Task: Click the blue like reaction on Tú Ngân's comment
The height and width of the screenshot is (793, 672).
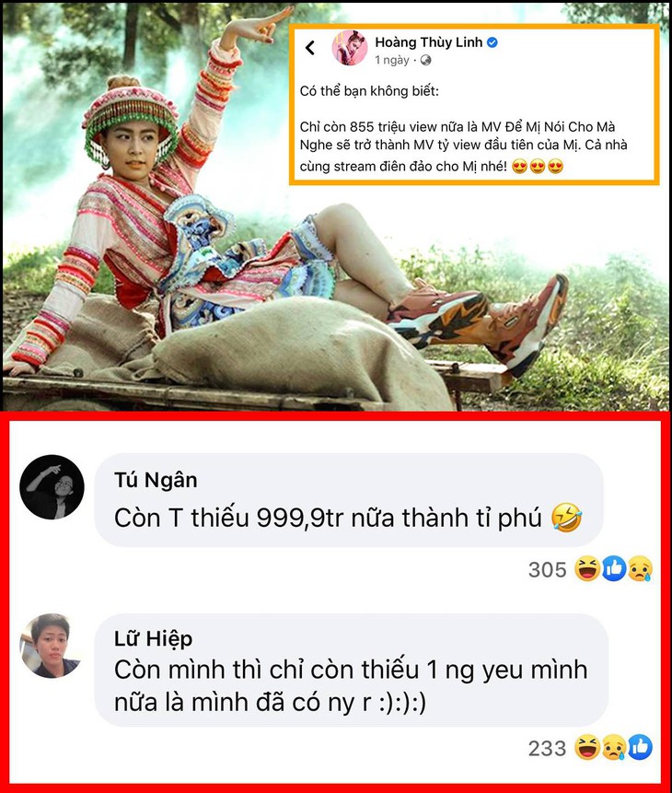Action: tap(614, 568)
